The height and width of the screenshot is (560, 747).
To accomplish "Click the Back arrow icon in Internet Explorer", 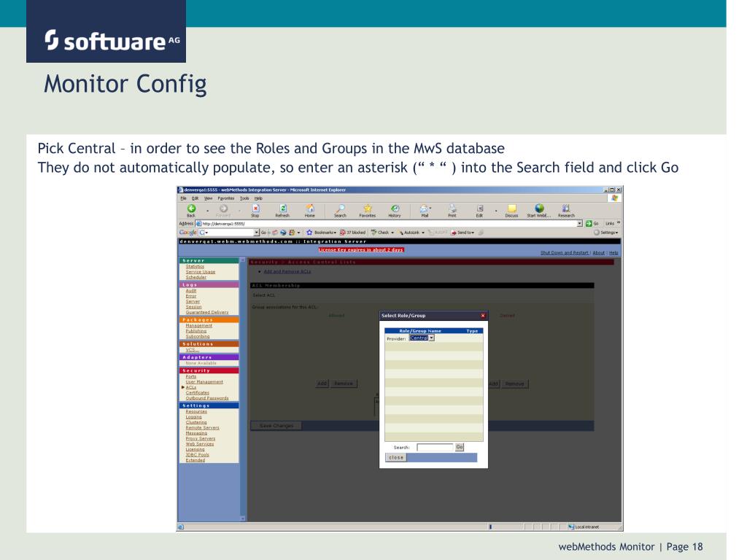I will point(192,209).
